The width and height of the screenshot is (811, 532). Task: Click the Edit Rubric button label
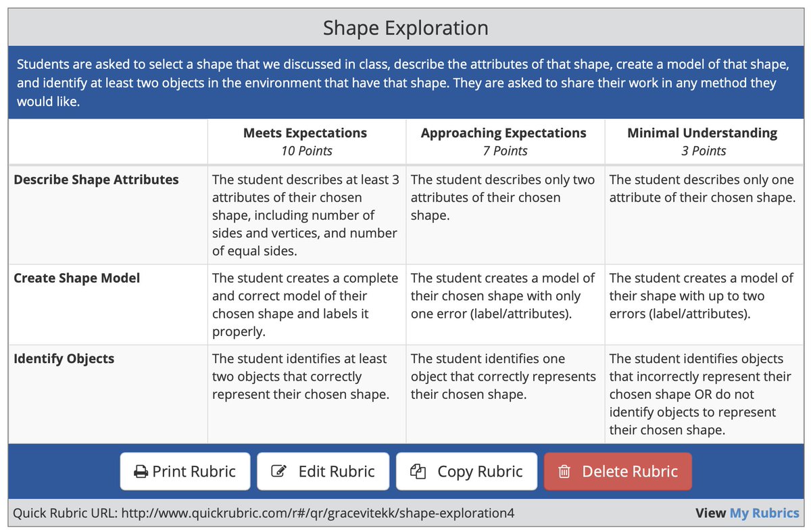[337, 472]
